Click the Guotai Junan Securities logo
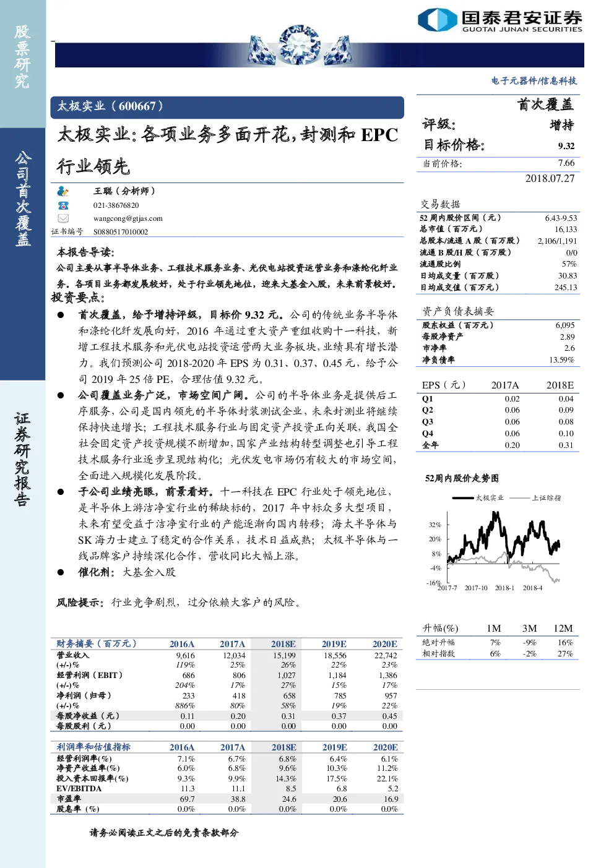614x868 pixels. [500, 20]
